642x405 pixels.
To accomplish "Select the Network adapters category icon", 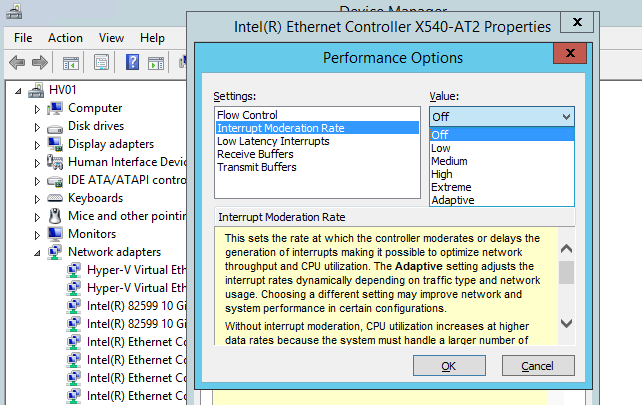I will (54, 252).
